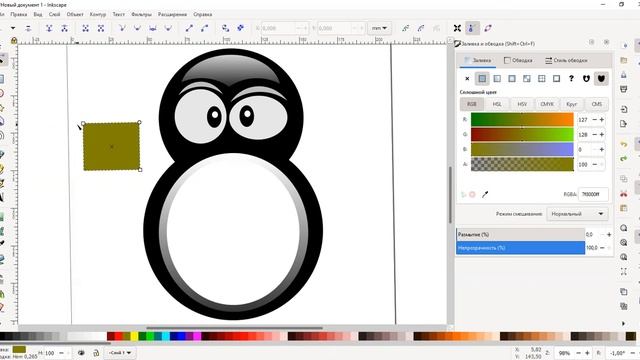
Task: Click the unset paint question mark icon
Action: click(x=571, y=78)
